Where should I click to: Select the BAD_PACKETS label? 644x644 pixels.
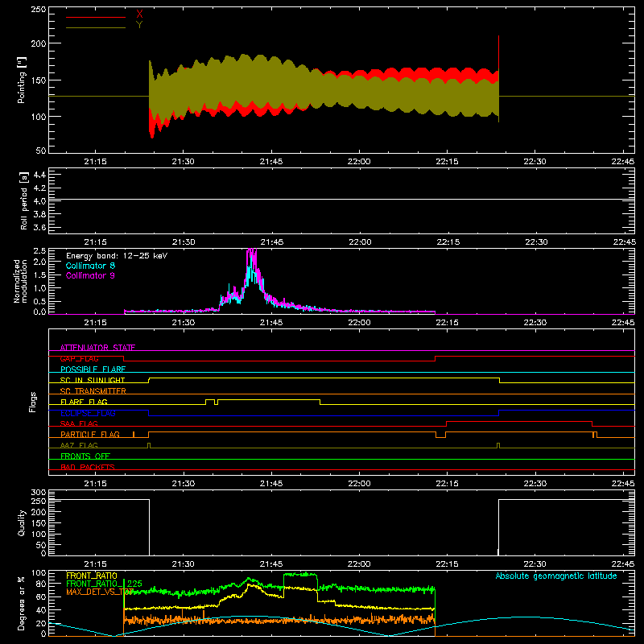[x=88, y=467]
